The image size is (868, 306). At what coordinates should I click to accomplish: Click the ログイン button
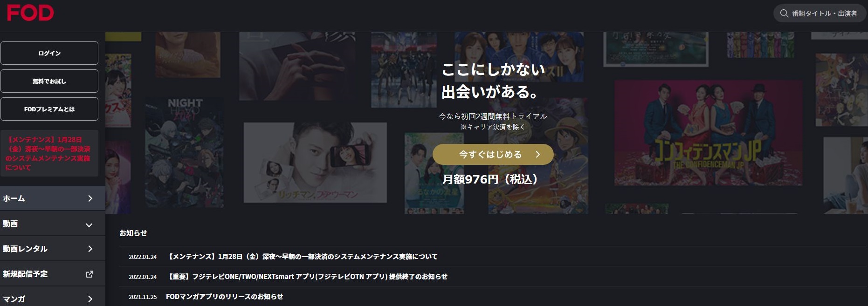[49, 53]
